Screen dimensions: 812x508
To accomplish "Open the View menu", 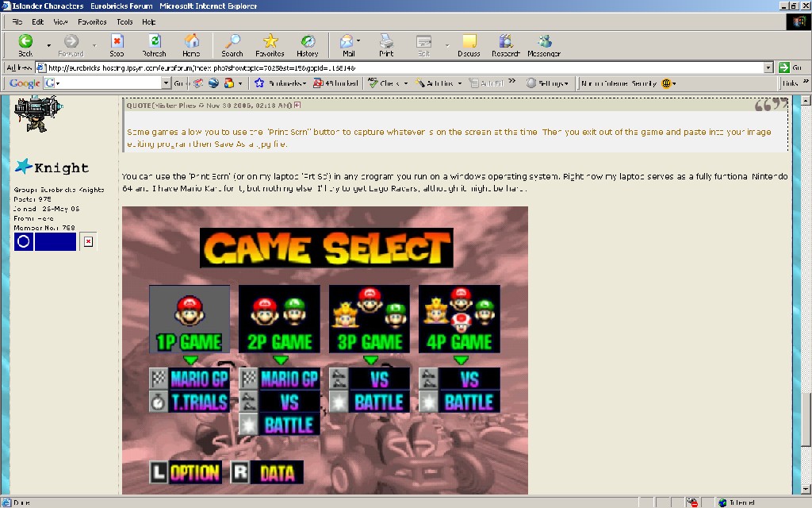I will [x=60, y=21].
